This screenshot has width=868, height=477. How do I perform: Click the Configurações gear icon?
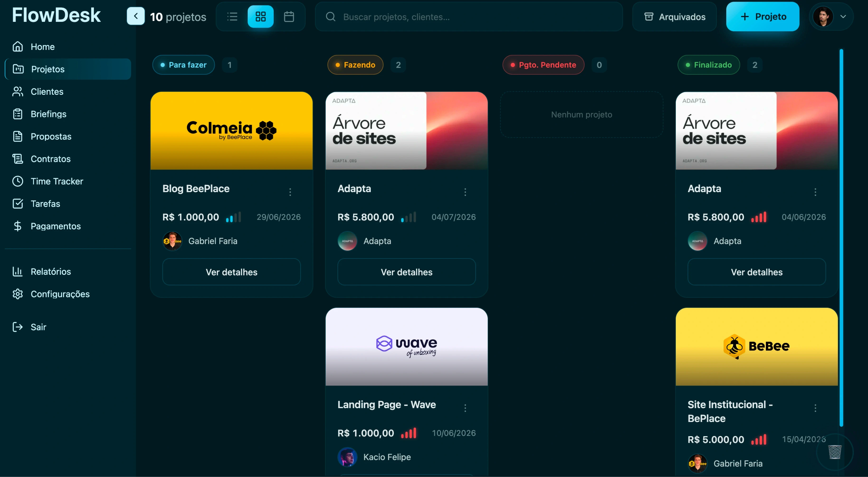click(18, 294)
